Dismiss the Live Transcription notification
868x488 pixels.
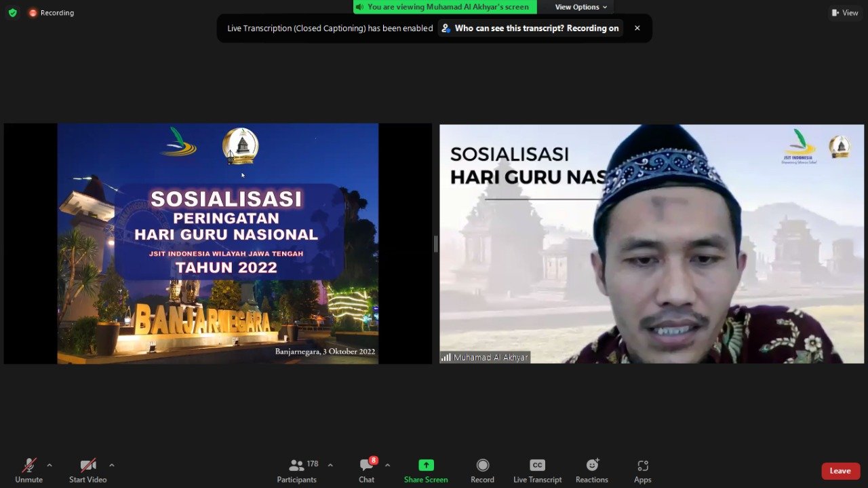pyautogui.click(x=637, y=29)
